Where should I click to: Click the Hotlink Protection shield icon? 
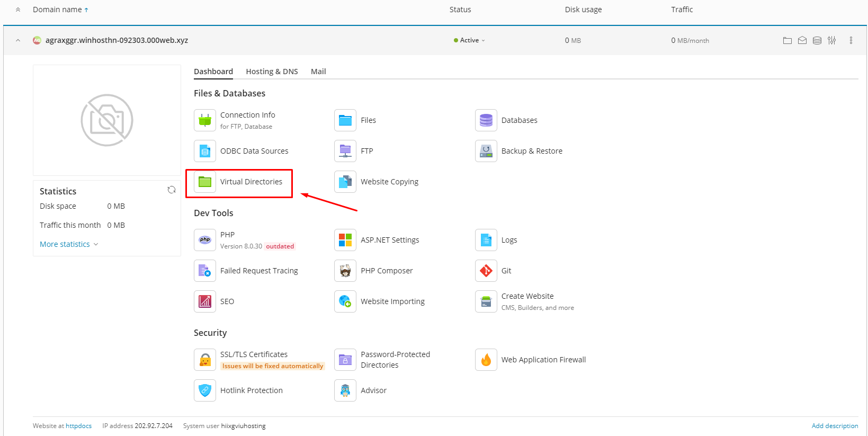205,390
